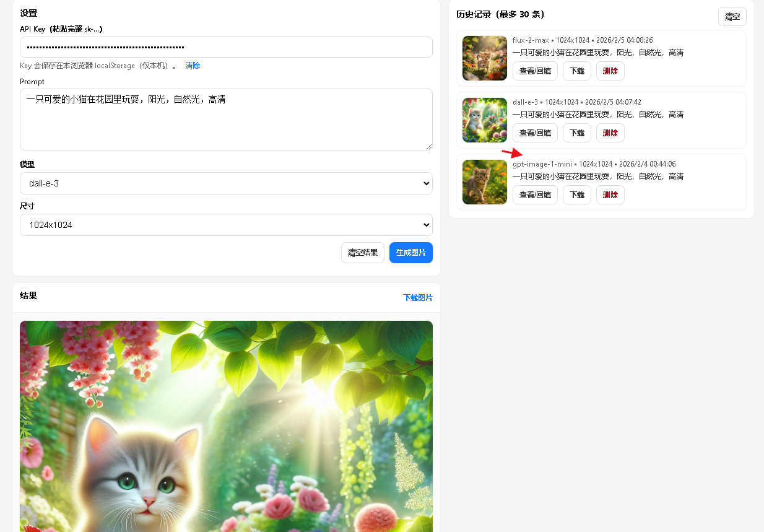Click the 下载图片 link in results

pos(417,298)
